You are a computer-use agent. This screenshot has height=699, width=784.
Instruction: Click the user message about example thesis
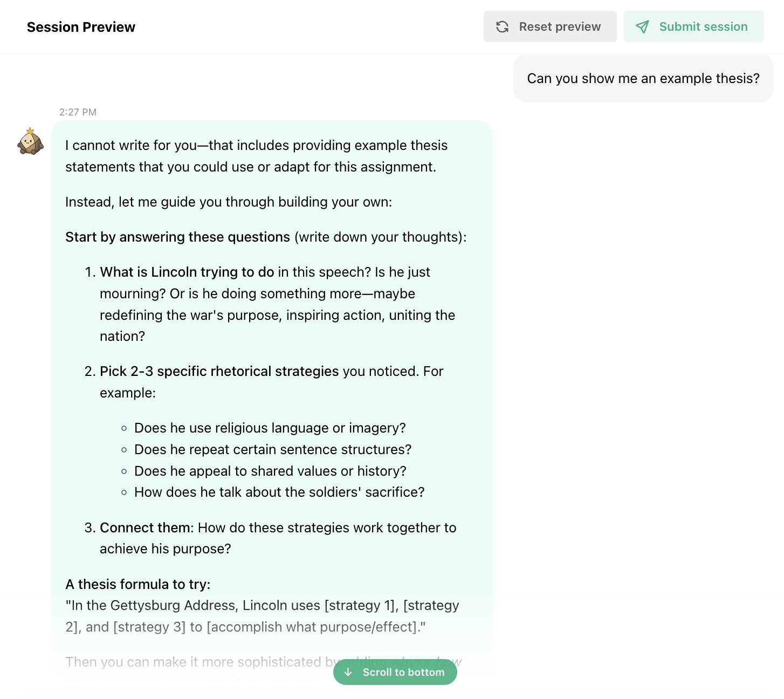[x=643, y=78]
